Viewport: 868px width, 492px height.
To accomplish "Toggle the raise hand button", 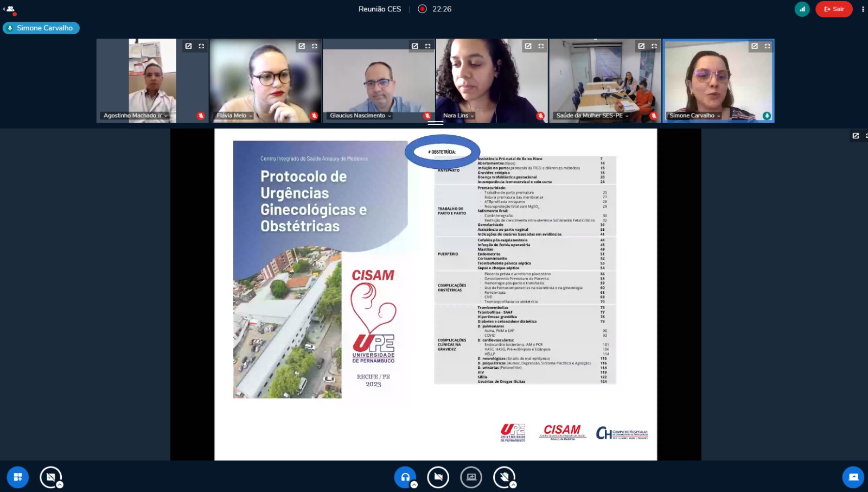I will click(504, 477).
